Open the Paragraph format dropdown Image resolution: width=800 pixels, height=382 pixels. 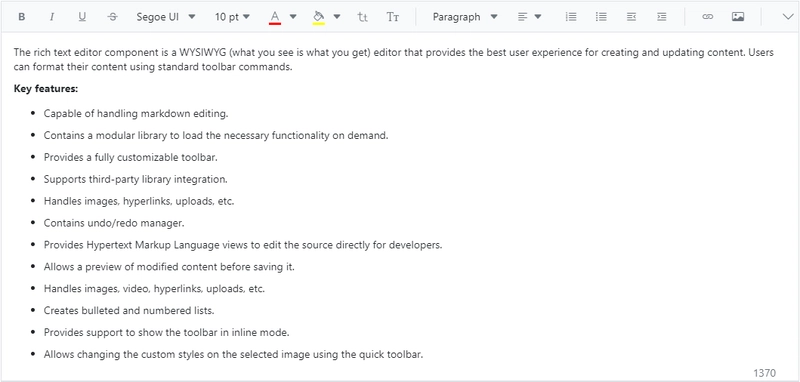[x=465, y=17]
